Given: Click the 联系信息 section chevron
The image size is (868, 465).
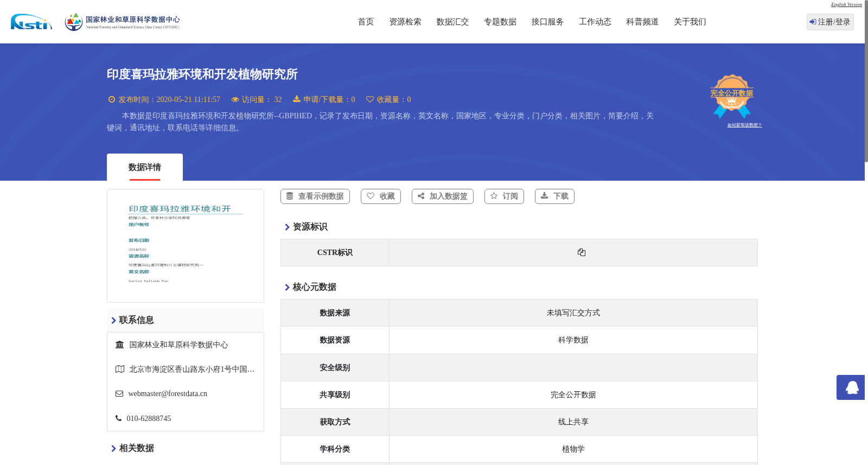Looking at the screenshot, I should click(113, 320).
